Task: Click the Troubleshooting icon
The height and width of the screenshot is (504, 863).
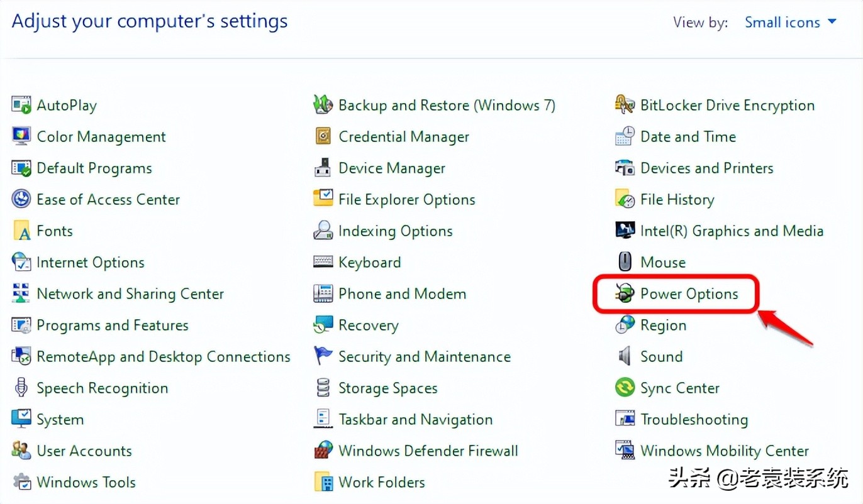Action: click(625, 419)
